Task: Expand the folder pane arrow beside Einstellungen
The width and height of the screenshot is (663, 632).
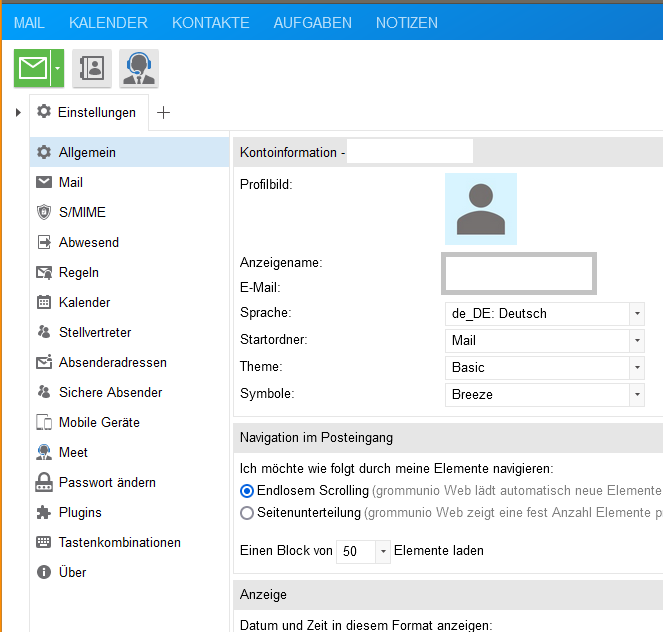Action: [18, 112]
